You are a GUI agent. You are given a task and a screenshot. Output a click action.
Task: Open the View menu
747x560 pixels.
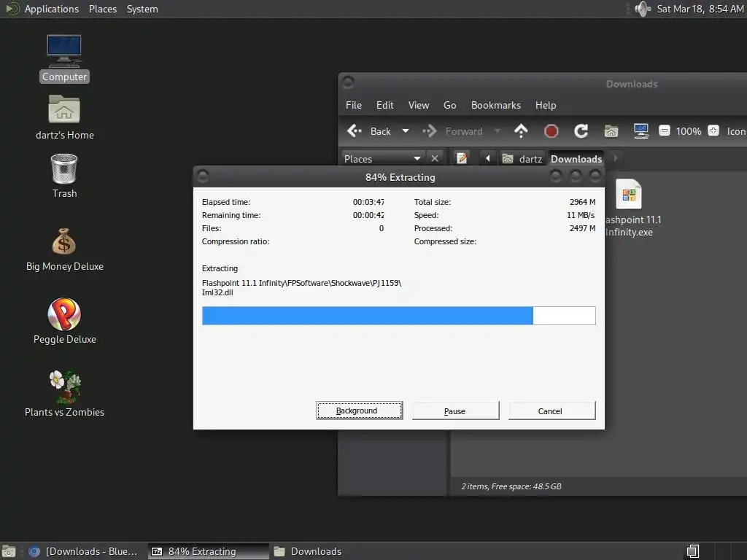pos(419,105)
